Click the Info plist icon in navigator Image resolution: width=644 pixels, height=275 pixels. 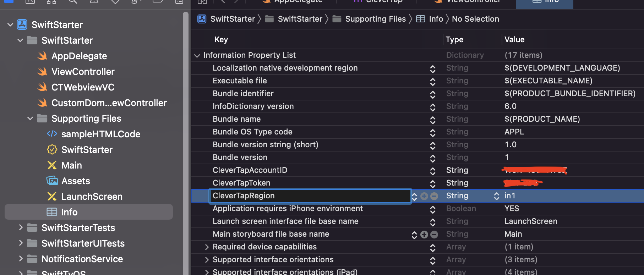click(52, 212)
